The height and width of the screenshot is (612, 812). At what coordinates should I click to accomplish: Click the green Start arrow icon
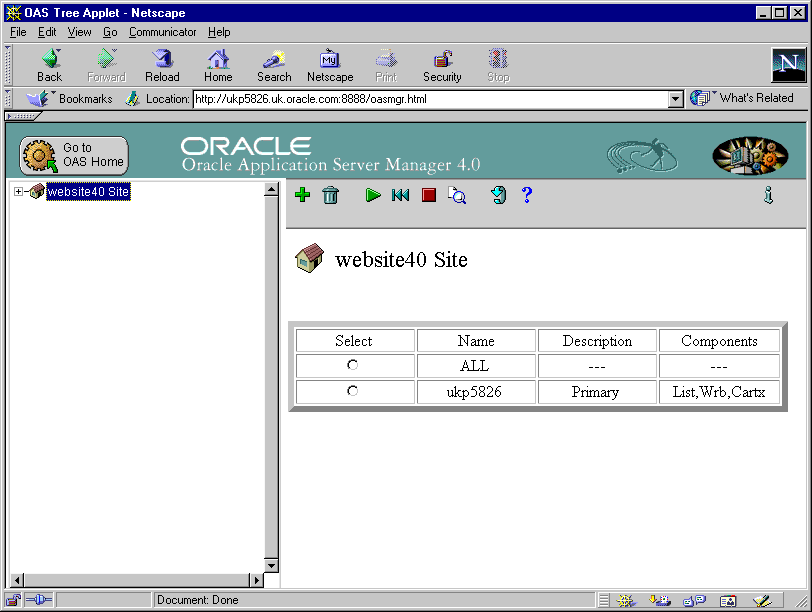pos(373,195)
